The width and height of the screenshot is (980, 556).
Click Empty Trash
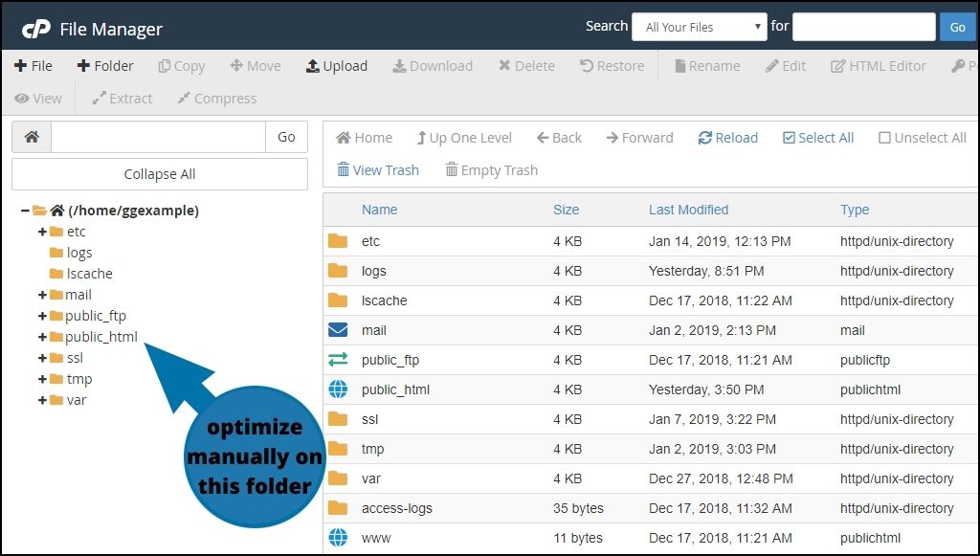[x=491, y=170]
